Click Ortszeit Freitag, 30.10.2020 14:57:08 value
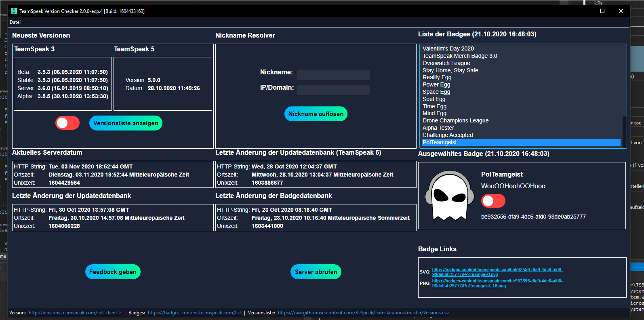The image size is (644, 320). 116,218
